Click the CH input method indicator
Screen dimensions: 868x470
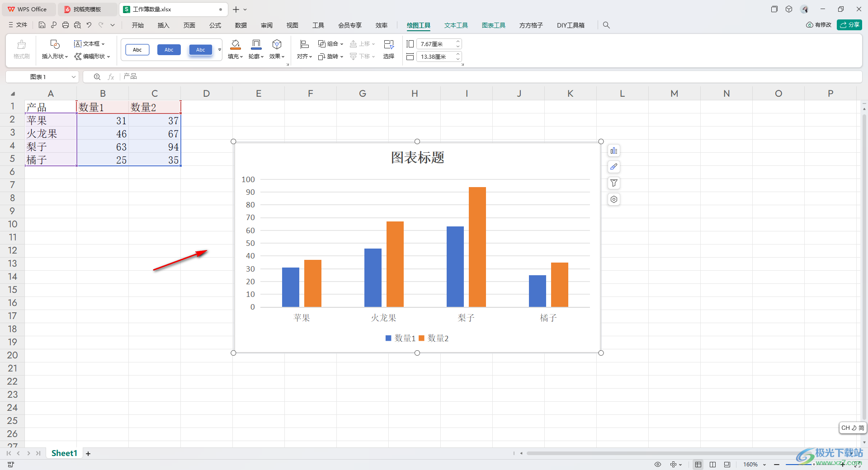pyautogui.click(x=853, y=428)
